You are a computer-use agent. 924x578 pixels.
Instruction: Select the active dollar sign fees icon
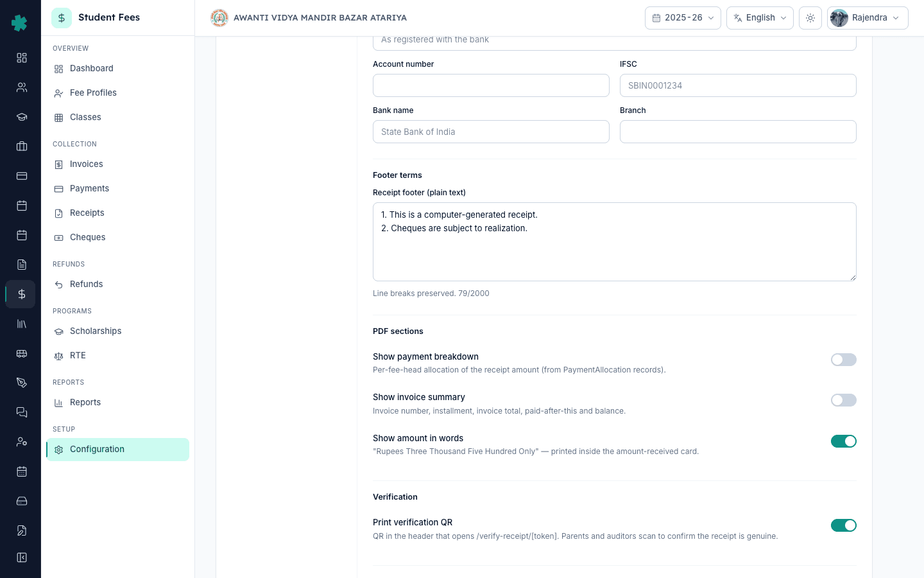(22, 294)
